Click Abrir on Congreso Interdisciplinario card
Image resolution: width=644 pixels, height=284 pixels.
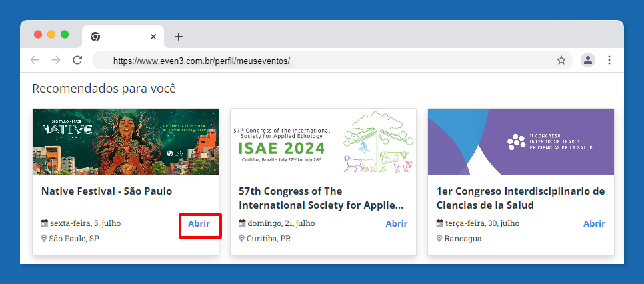(x=594, y=224)
